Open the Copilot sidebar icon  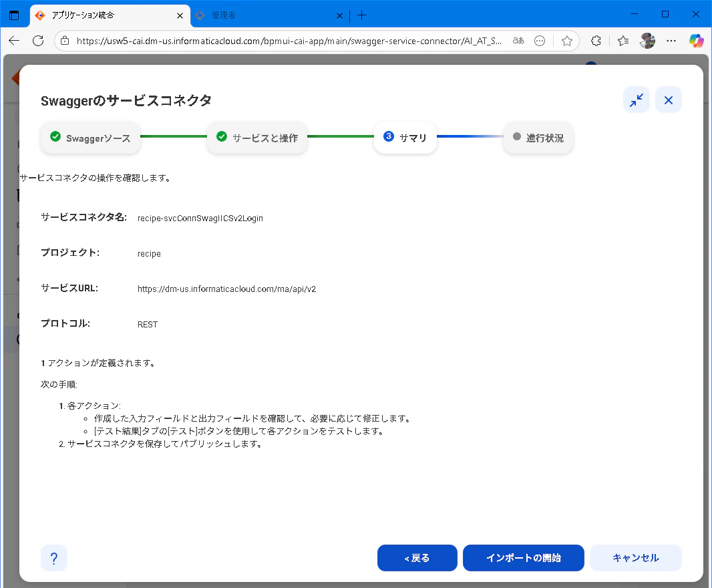696,41
